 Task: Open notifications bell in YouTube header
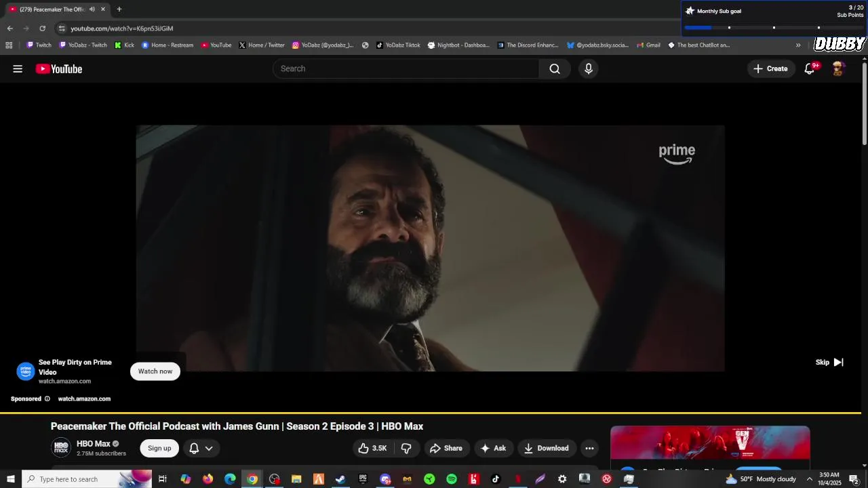tap(809, 68)
